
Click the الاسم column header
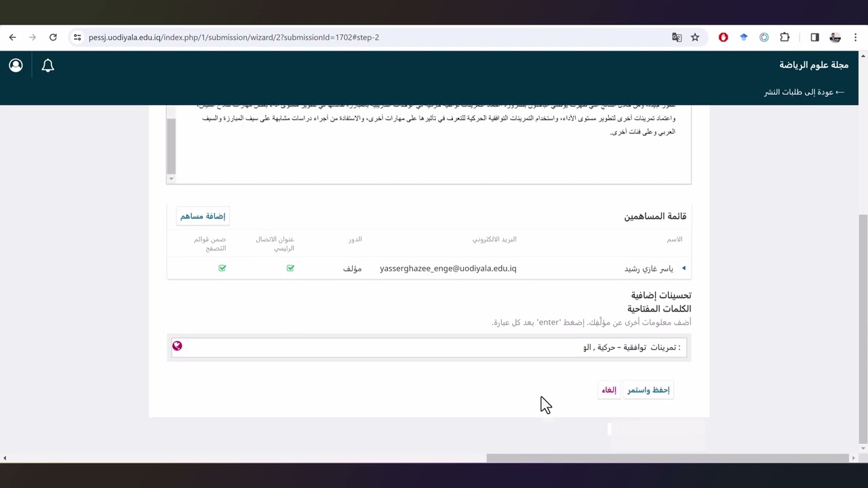pos(675,239)
